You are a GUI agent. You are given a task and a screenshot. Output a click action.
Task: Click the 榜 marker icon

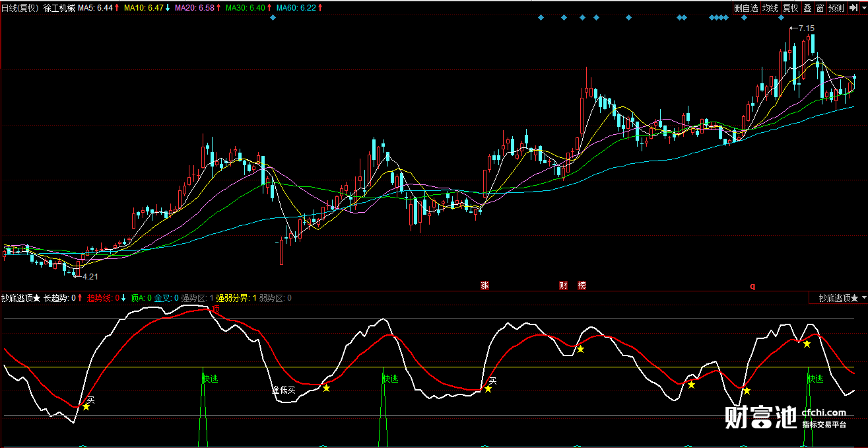click(582, 285)
